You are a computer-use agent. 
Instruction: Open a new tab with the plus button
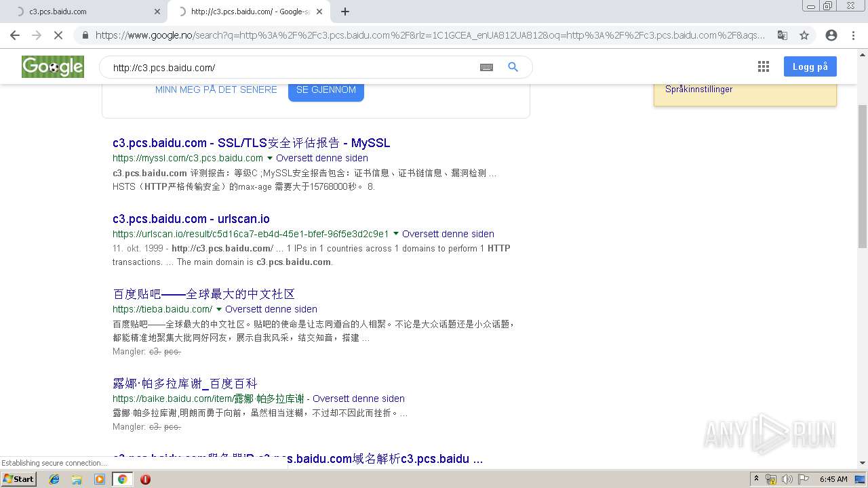pos(345,12)
